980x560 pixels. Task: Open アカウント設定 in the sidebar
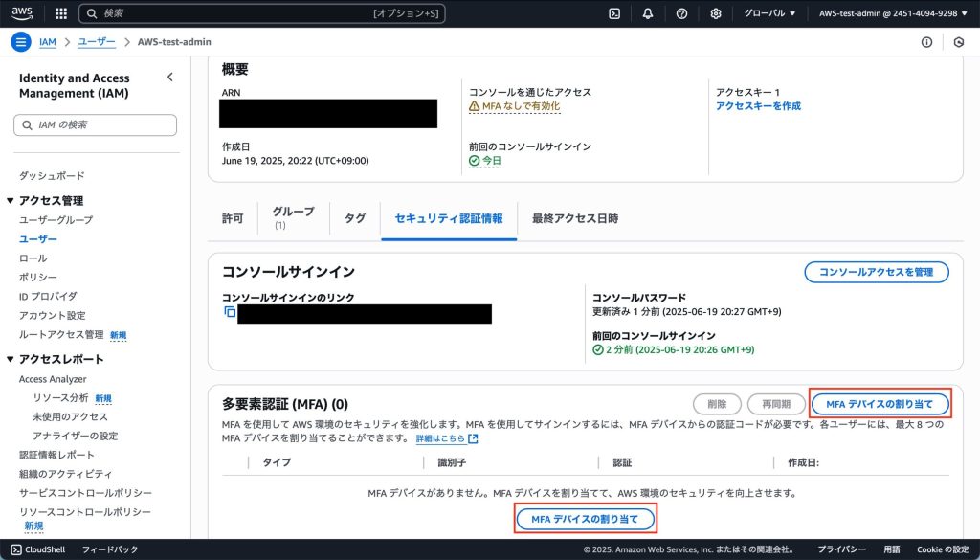pos(53,316)
